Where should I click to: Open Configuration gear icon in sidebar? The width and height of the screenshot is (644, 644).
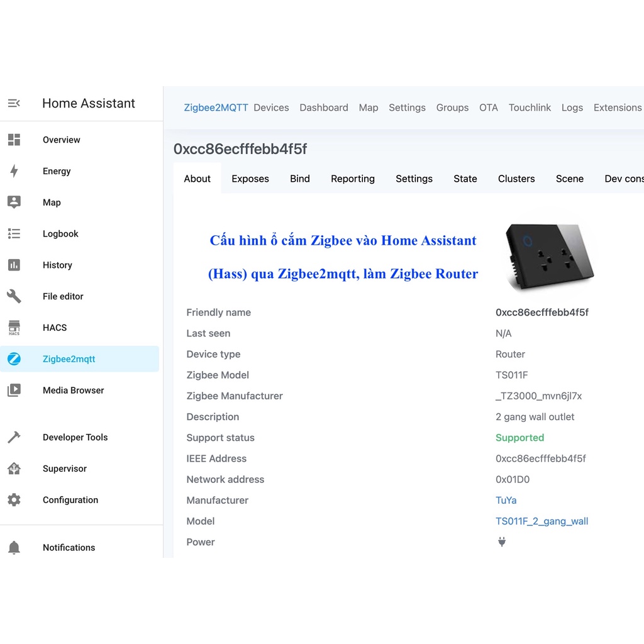[x=14, y=500]
